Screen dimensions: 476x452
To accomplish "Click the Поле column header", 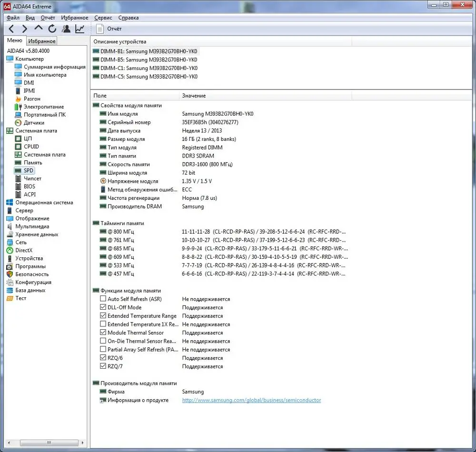I will [x=135, y=96].
